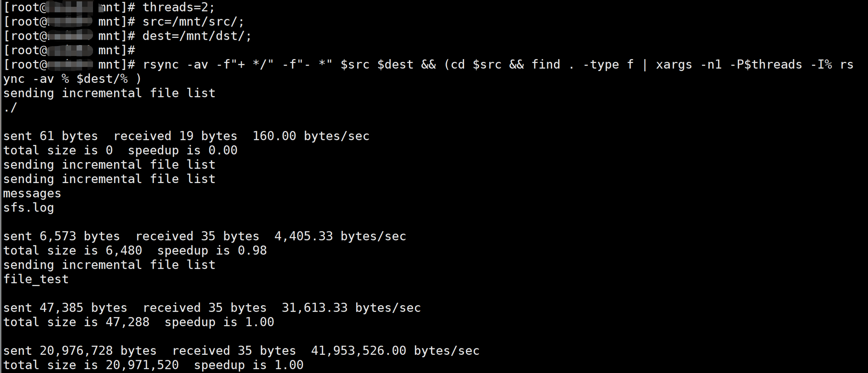Image resolution: width=868 pixels, height=373 pixels.
Task: Click the "31,613.33 bytes/sec" rate value
Action: (351, 308)
